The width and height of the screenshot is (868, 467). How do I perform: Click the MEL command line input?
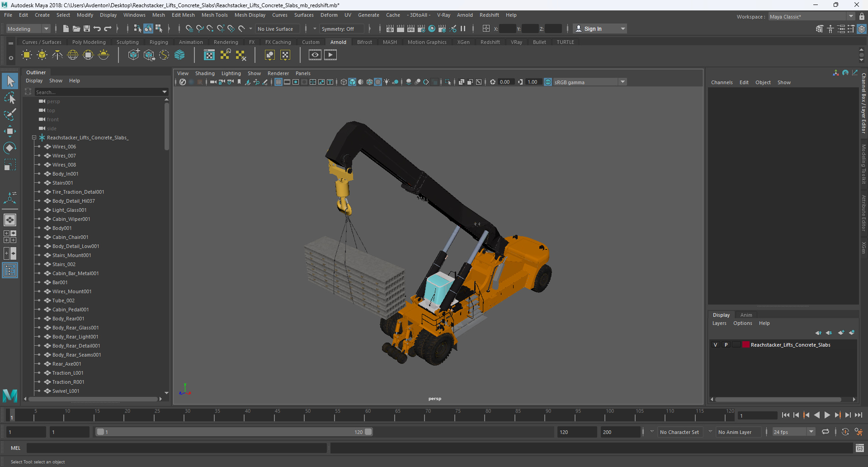coord(176,448)
